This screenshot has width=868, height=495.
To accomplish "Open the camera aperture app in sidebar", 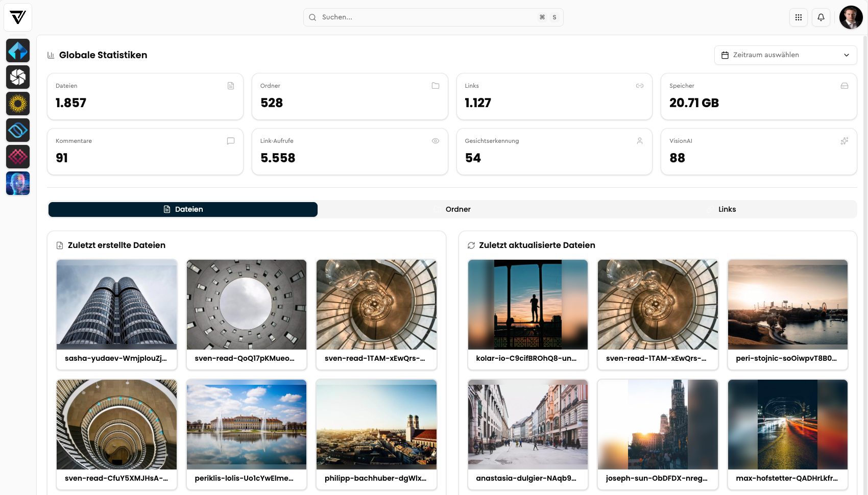I will point(18,77).
